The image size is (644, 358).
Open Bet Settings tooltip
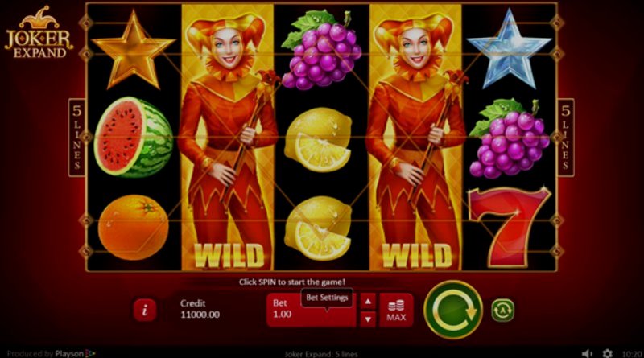pos(327,298)
